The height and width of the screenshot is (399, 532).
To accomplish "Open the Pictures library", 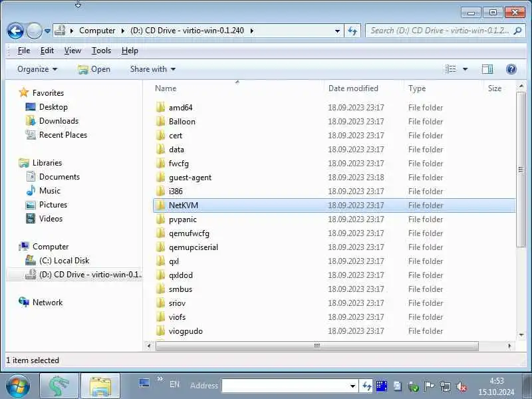I will click(53, 205).
